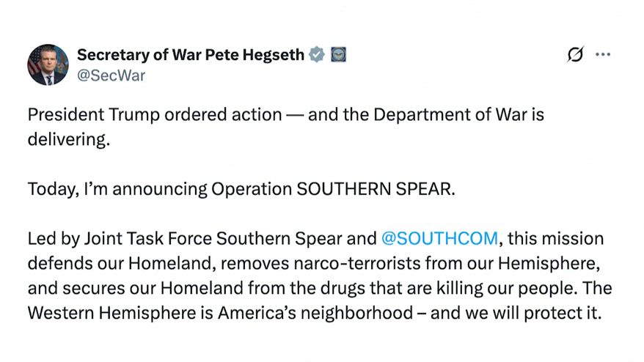The width and height of the screenshot is (644, 362).
Task: Open the Grok slash-circle icon
Action: click(x=576, y=55)
